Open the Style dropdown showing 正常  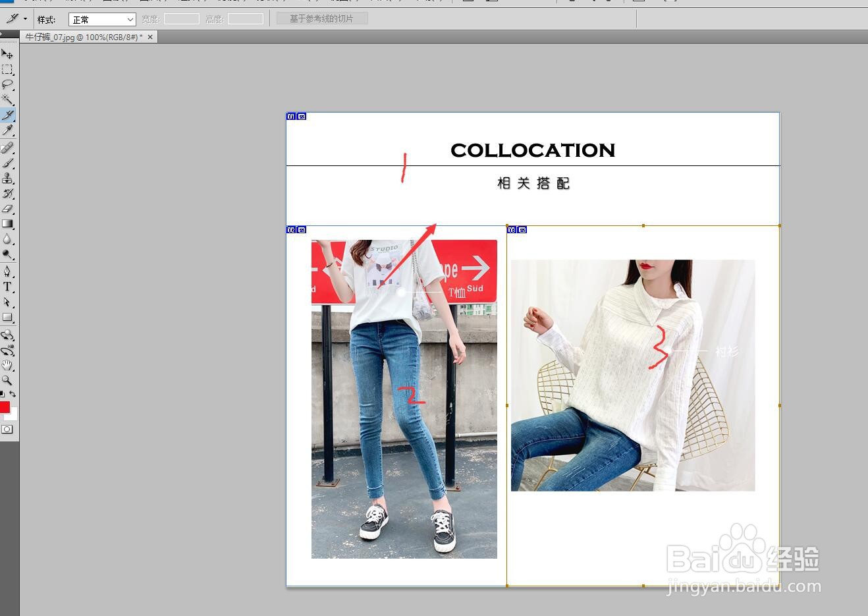pos(102,20)
